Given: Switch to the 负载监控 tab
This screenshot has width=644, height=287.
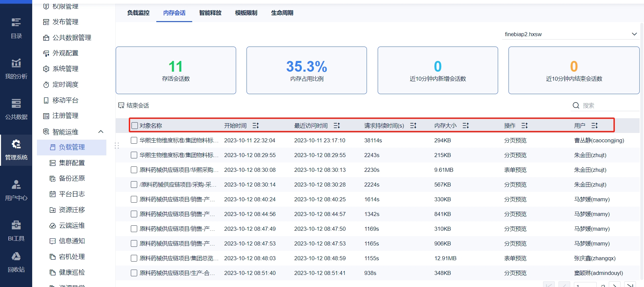Looking at the screenshot, I should click(138, 13).
